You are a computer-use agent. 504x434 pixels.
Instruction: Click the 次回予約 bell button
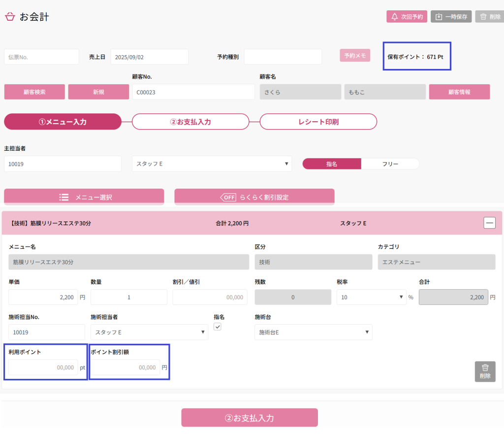tap(407, 17)
